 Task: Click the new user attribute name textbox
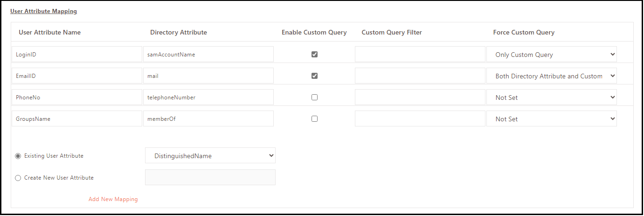point(210,177)
